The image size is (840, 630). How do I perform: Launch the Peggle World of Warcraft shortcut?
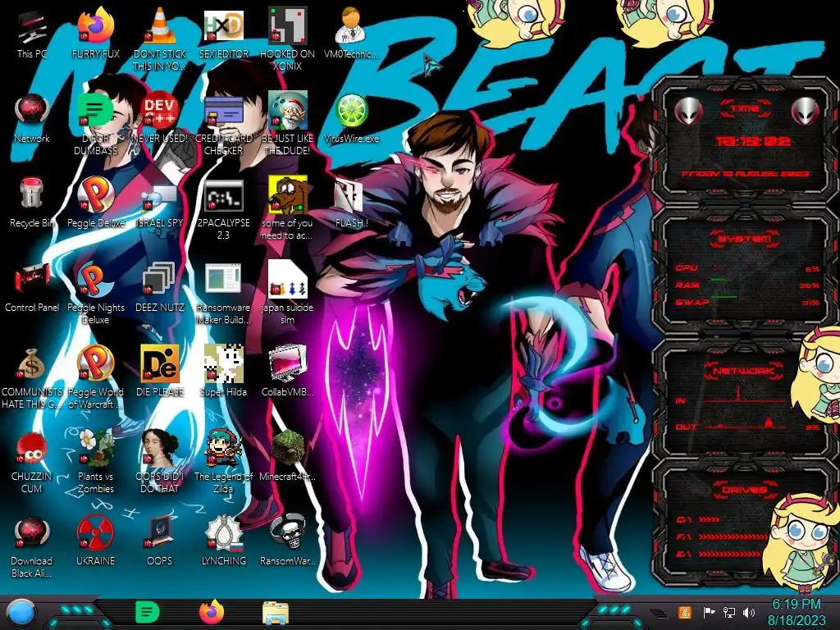(95, 377)
